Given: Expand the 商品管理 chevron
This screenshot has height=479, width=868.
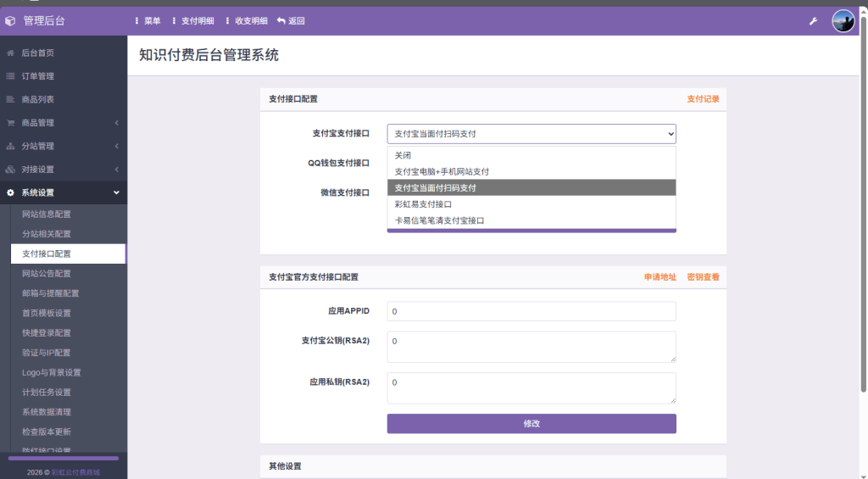Looking at the screenshot, I should (x=116, y=123).
